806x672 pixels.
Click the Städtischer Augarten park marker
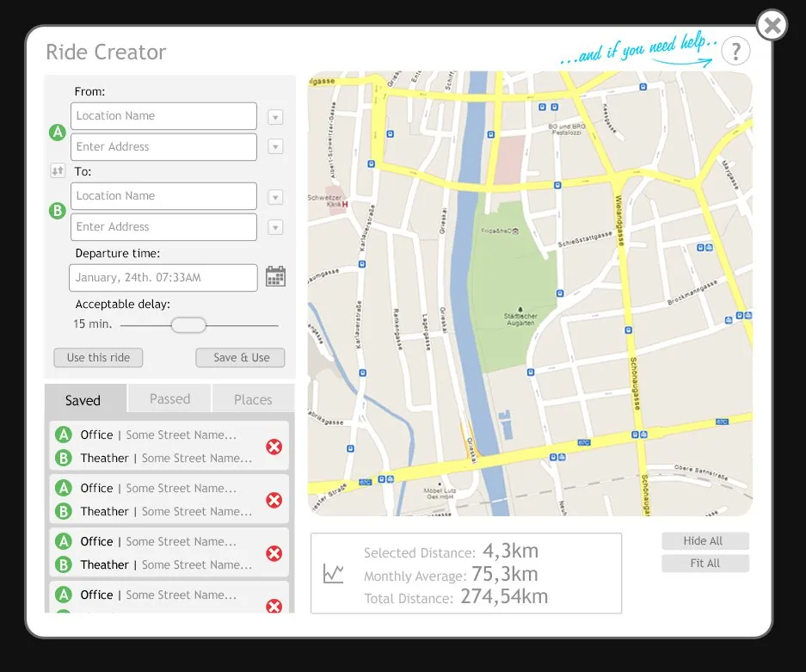tap(520, 310)
